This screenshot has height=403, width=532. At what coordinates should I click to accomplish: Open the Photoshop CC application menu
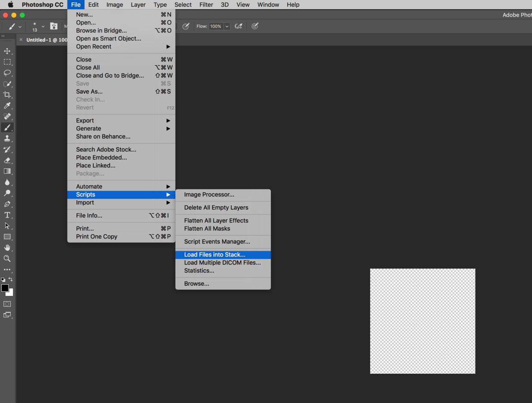(x=43, y=5)
